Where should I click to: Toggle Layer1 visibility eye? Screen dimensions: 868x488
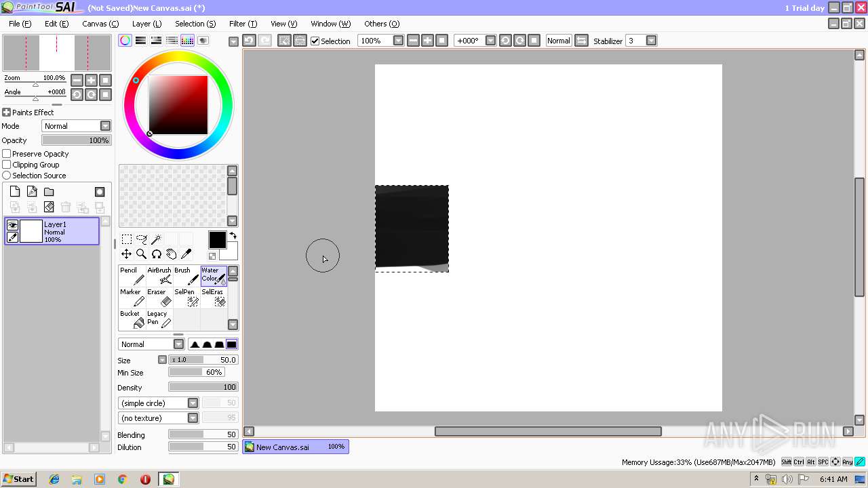[x=12, y=225]
